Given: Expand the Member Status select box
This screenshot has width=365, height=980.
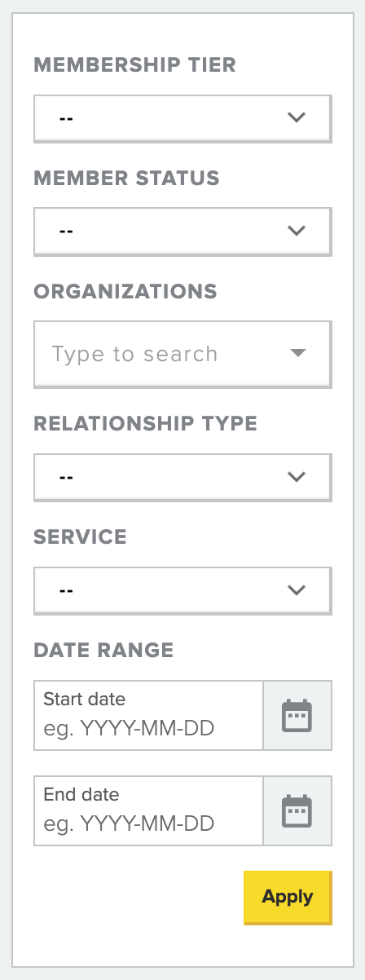Looking at the screenshot, I should (x=182, y=232).
